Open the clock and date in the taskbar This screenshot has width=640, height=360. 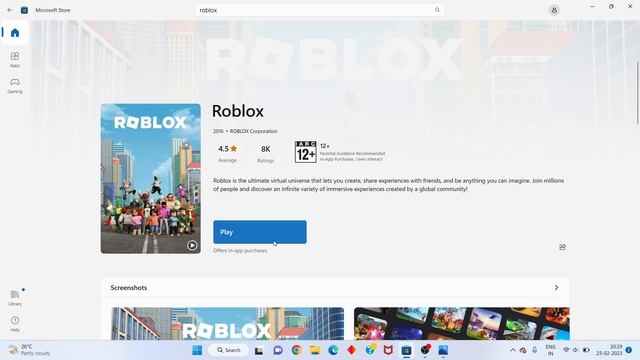click(610, 350)
